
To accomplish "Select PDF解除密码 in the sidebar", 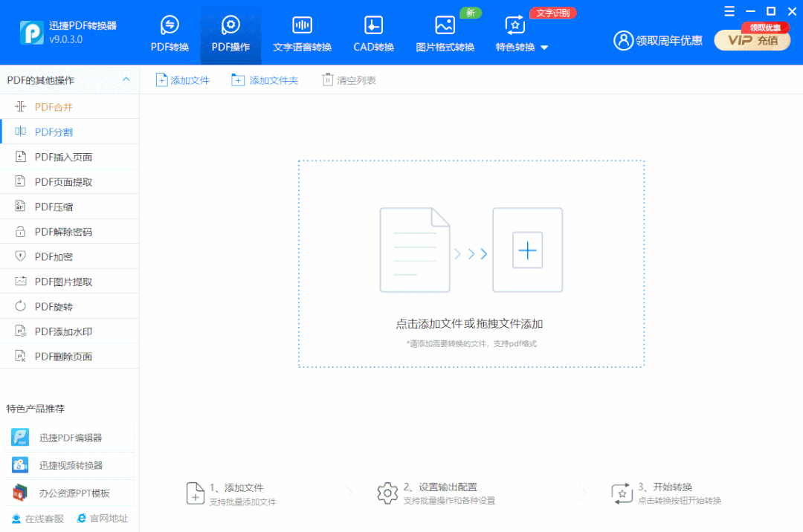I will pos(70,232).
